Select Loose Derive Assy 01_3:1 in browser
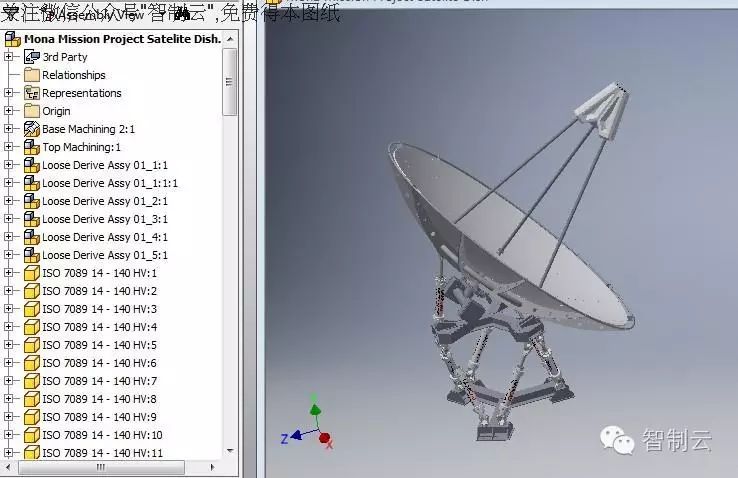Viewport: 738px width, 478px height. (x=104, y=219)
